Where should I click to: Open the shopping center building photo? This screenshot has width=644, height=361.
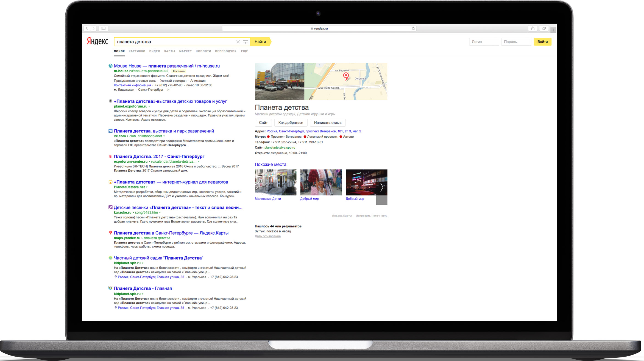(x=280, y=82)
